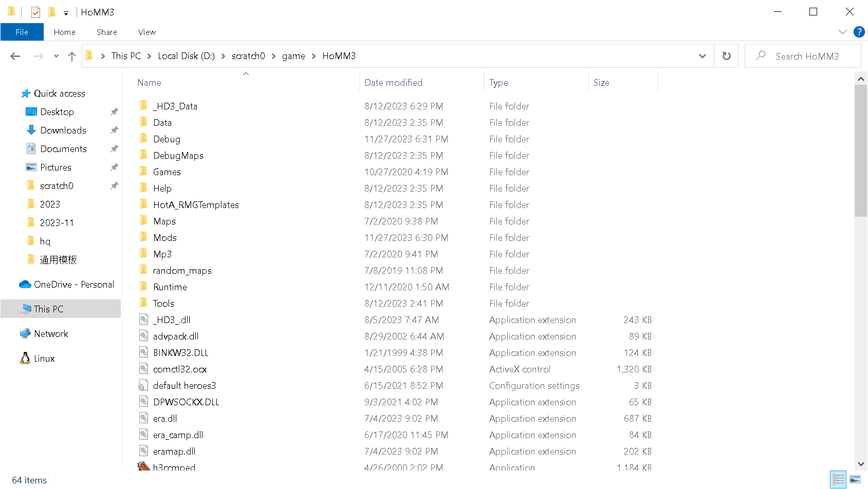Open the View ribbon tab

click(x=146, y=32)
